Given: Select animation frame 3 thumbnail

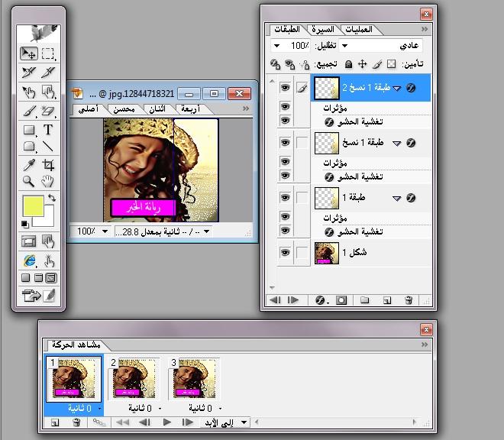Looking at the screenshot, I should point(195,380).
